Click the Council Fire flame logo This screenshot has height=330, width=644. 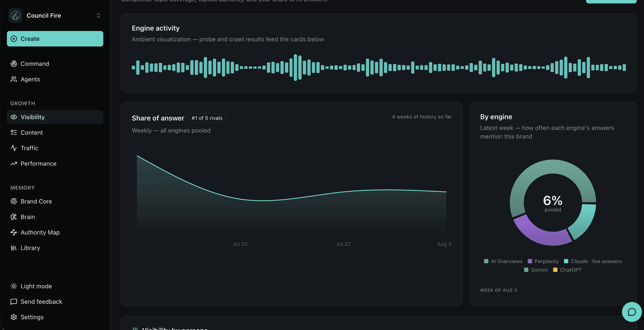click(15, 15)
